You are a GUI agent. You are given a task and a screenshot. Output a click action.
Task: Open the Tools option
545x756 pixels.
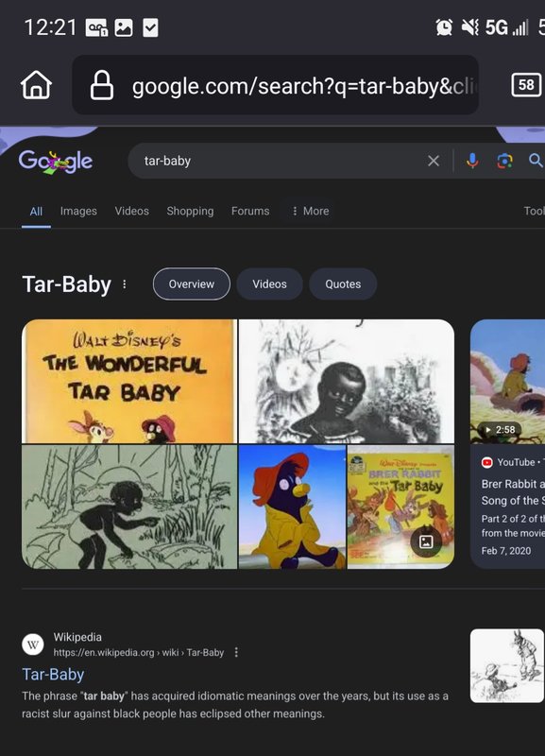534,211
